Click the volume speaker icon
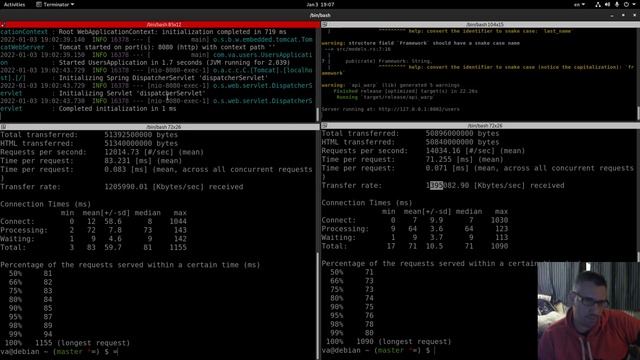This screenshot has width=640, height=360. (607, 4)
